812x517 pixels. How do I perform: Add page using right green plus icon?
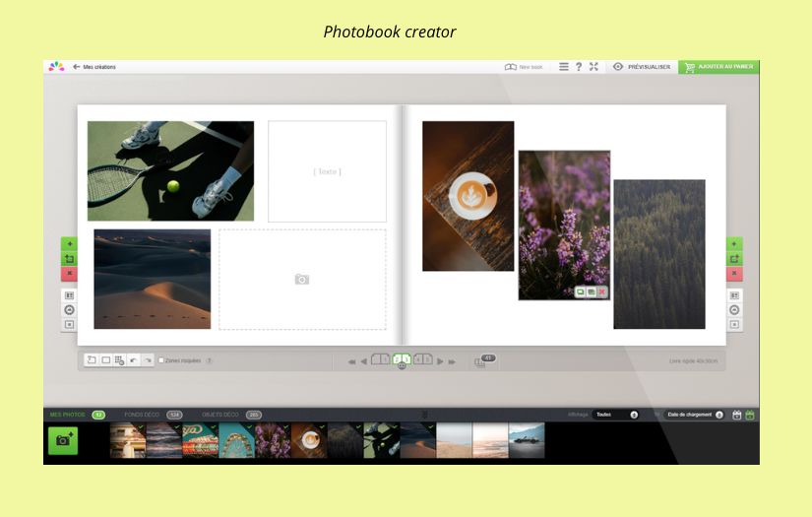tap(734, 243)
